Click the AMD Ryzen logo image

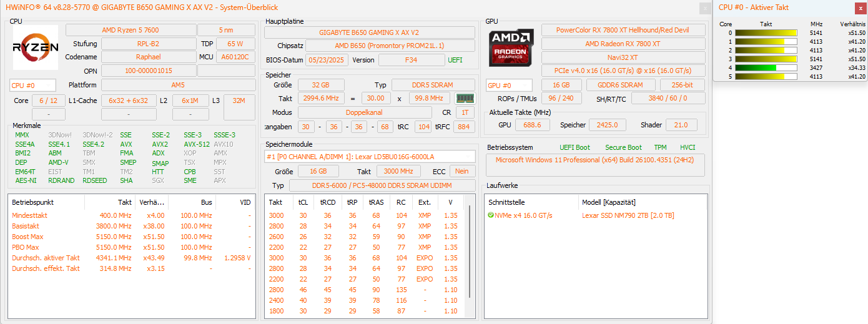(35, 47)
